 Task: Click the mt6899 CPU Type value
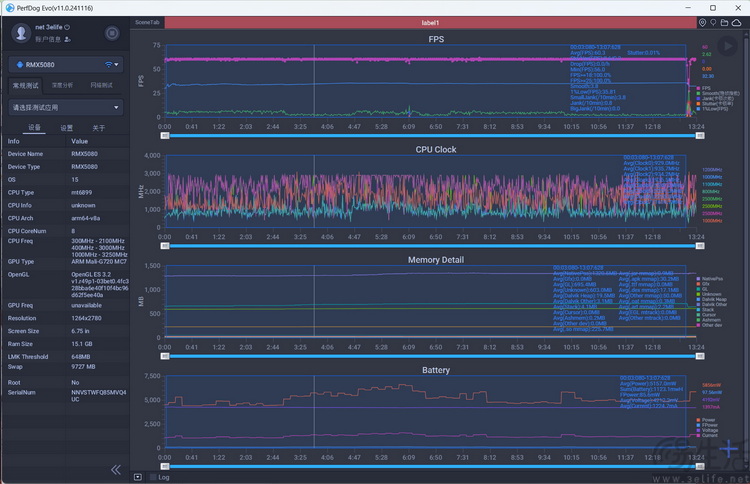pos(81,192)
